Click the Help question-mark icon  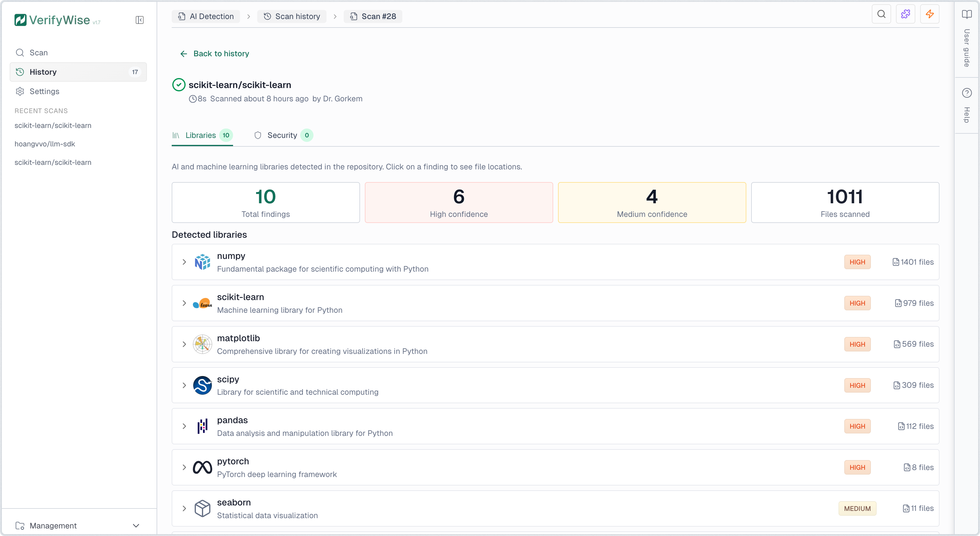point(967,93)
